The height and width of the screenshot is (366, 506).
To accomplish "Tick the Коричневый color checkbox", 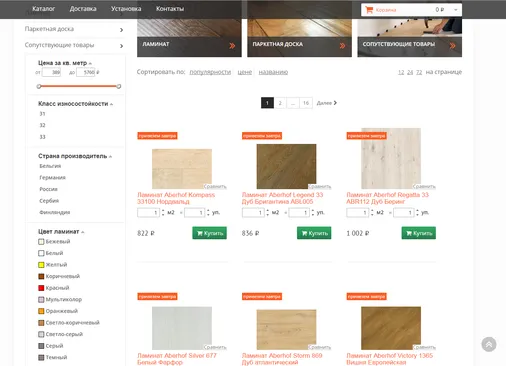I will [41, 276].
